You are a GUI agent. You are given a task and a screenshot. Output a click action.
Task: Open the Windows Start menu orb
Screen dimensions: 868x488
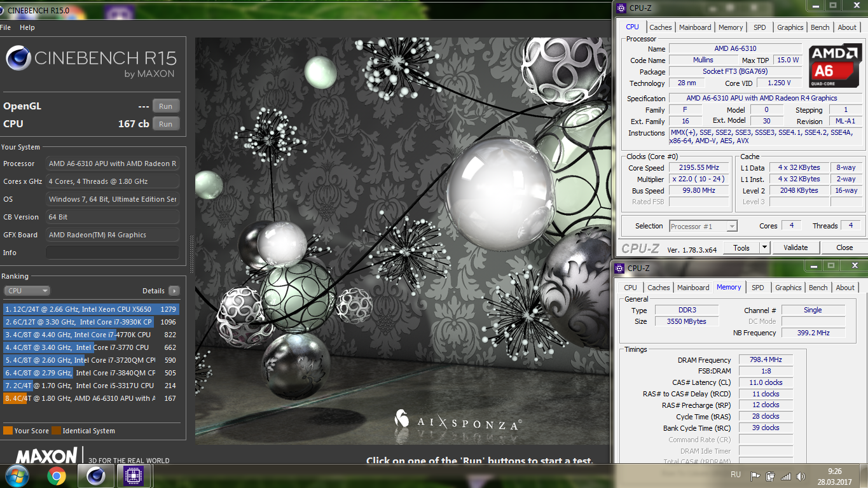coord(16,476)
